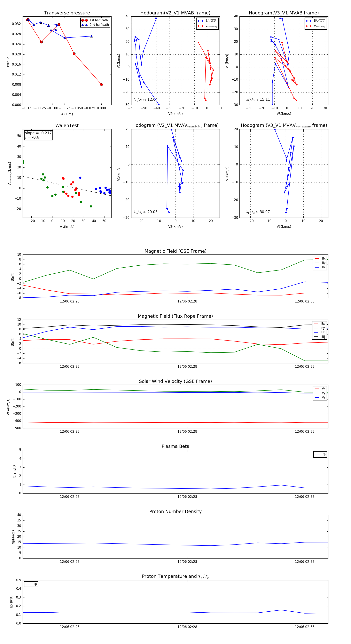This screenshot has width=351, height=644.
Task: Click the "Tp" legend entry in Proton Temperature
Action: [31, 584]
